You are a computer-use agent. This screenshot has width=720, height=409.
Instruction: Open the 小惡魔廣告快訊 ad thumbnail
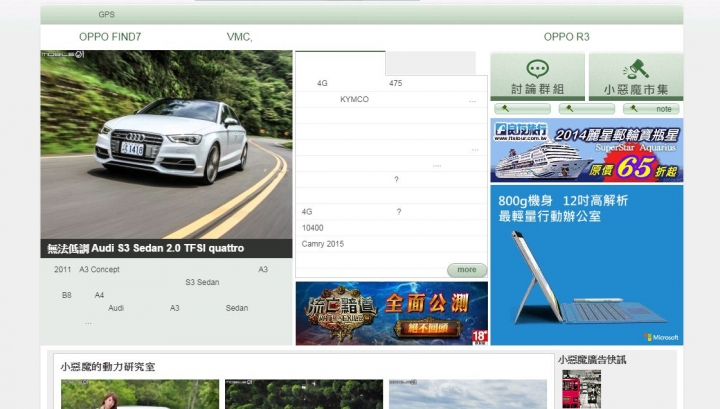click(581, 389)
